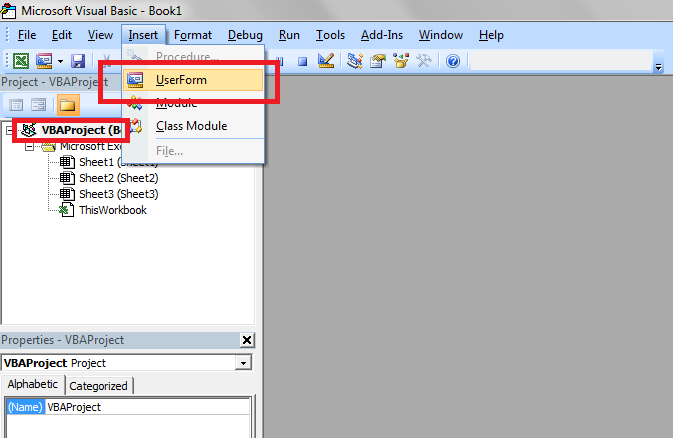
Task: Collapse the Microsoft Excel Objects folder
Action: click(29, 147)
